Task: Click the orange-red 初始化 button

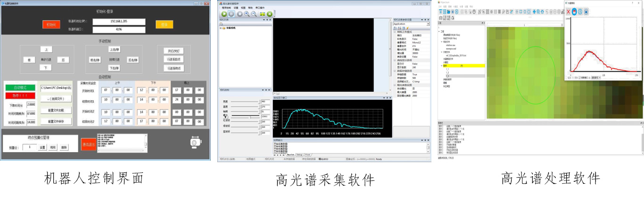Action: click(51, 25)
